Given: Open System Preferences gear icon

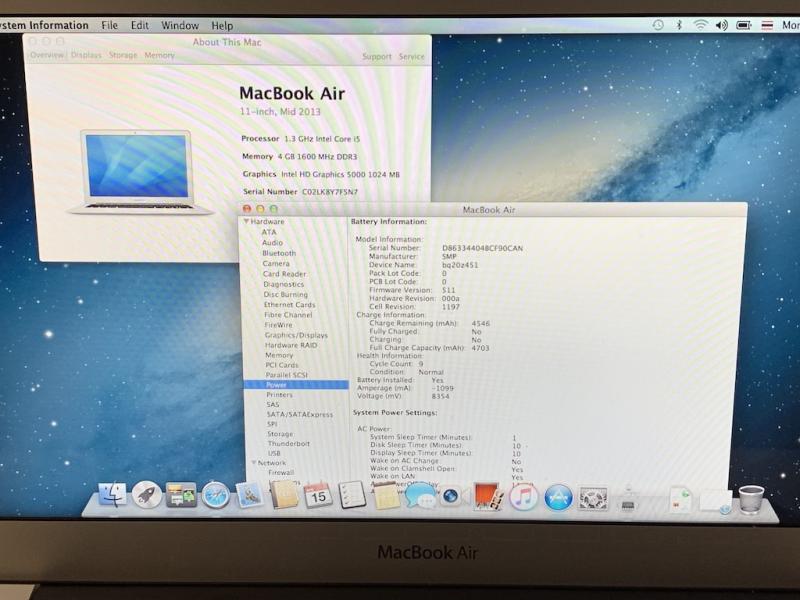Looking at the screenshot, I should click(x=593, y=497).
